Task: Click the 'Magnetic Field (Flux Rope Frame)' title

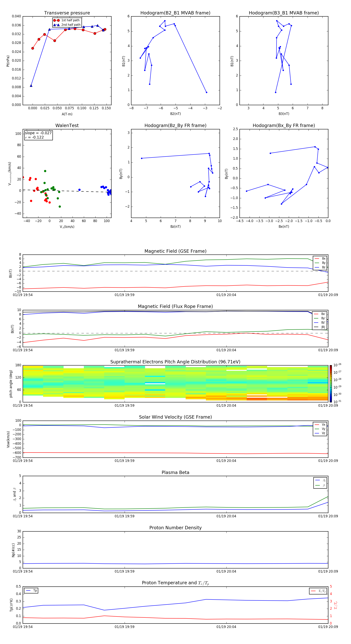Action: (175, 307)
